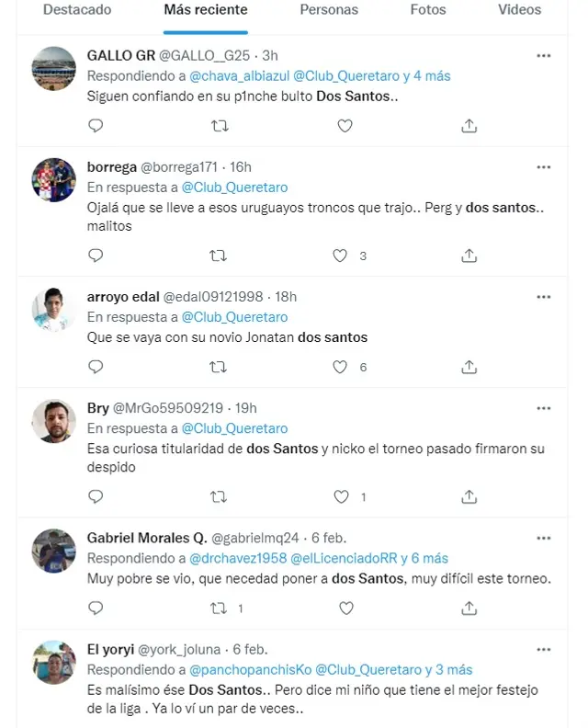Open the Fotos tab

tap(428, 10)
